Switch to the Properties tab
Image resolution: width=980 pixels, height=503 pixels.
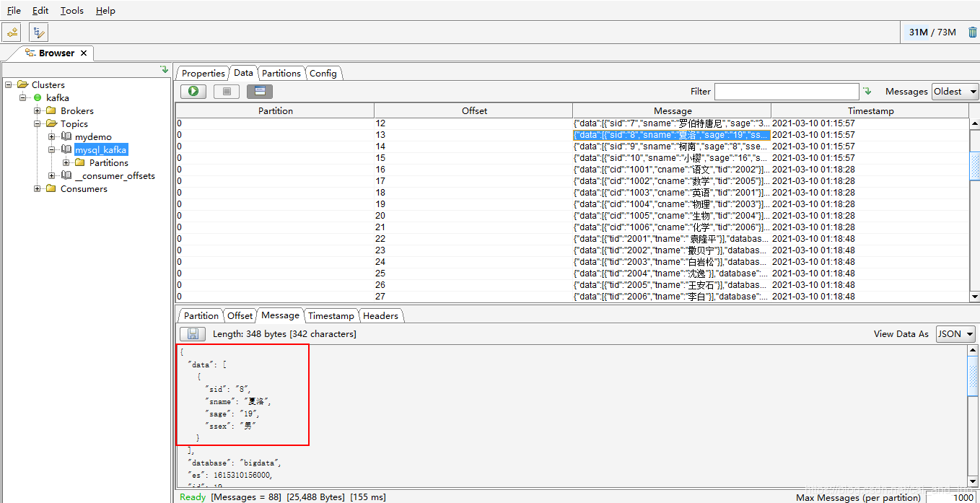coord(203,74)
